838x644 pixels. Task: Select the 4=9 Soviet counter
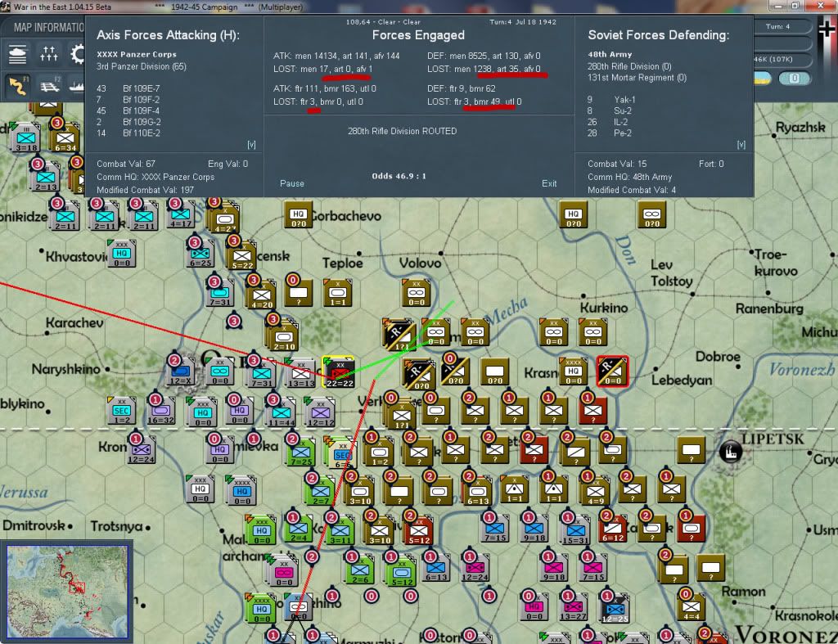click(x=595, y=491)
